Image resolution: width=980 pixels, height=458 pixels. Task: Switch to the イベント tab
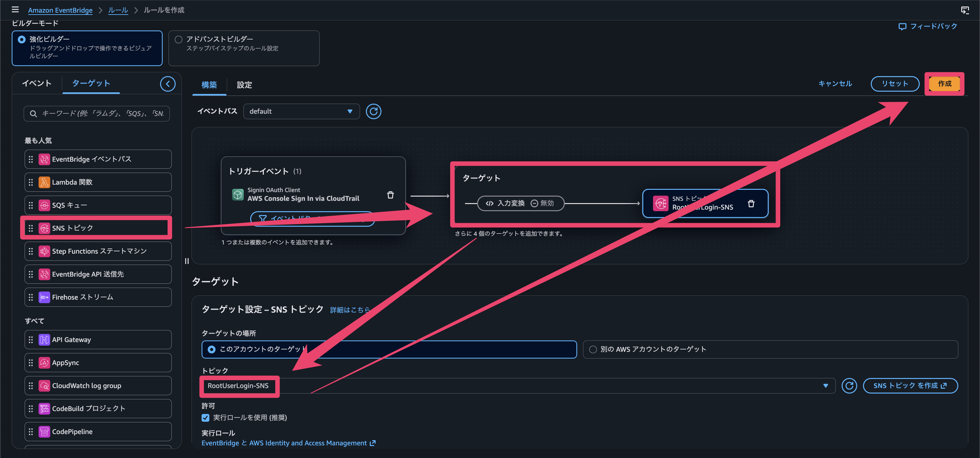(x=37, y=83)
